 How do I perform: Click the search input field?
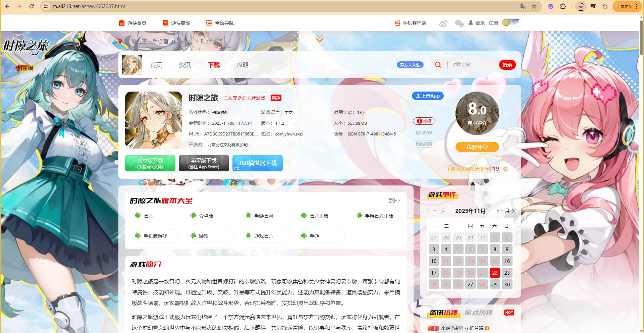tap(473, 65)
